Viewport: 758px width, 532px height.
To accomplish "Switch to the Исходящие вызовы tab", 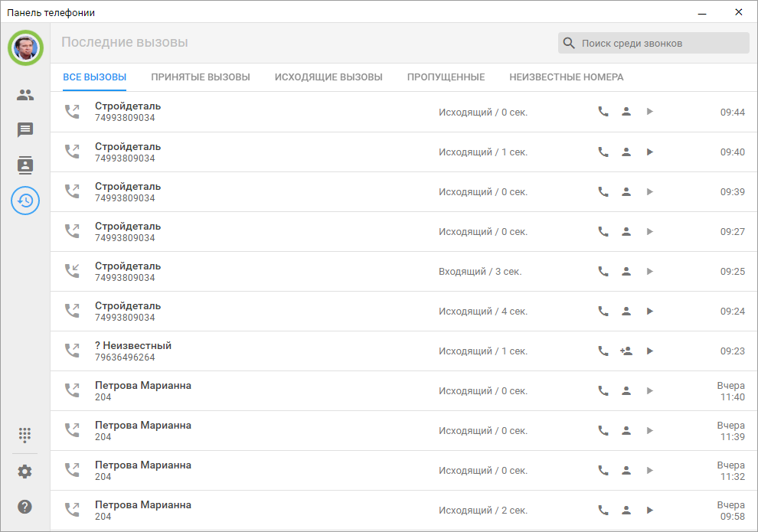I will pyautogui.click(x=328, y=77).
